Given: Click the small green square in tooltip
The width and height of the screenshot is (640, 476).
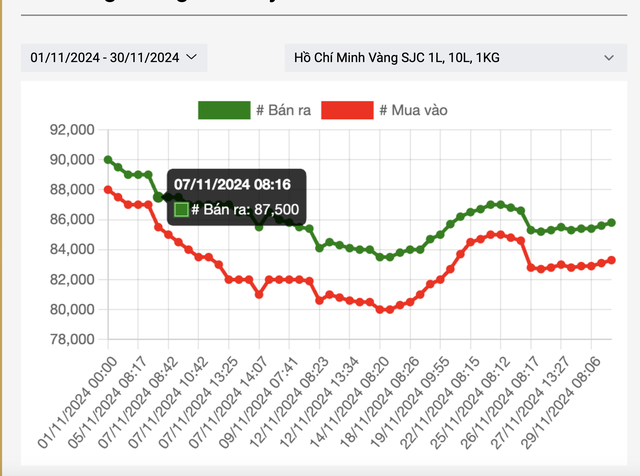Looking at the screenshot, I should (x=181, y=209).
